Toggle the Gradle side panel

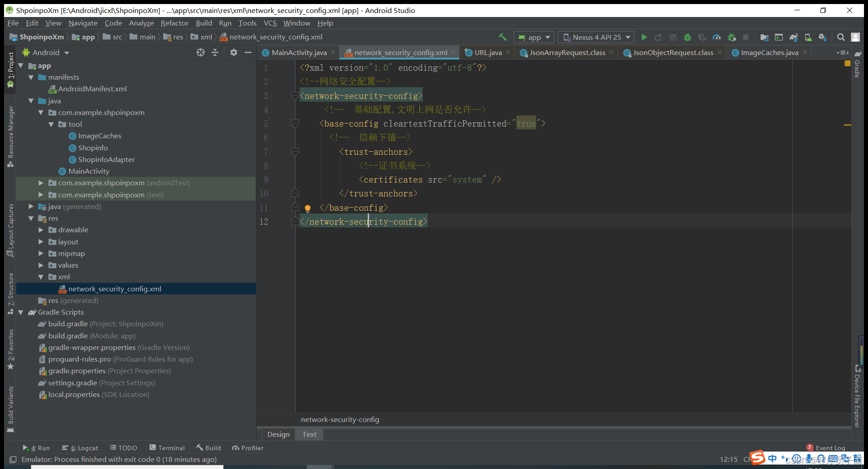(857, 64)
